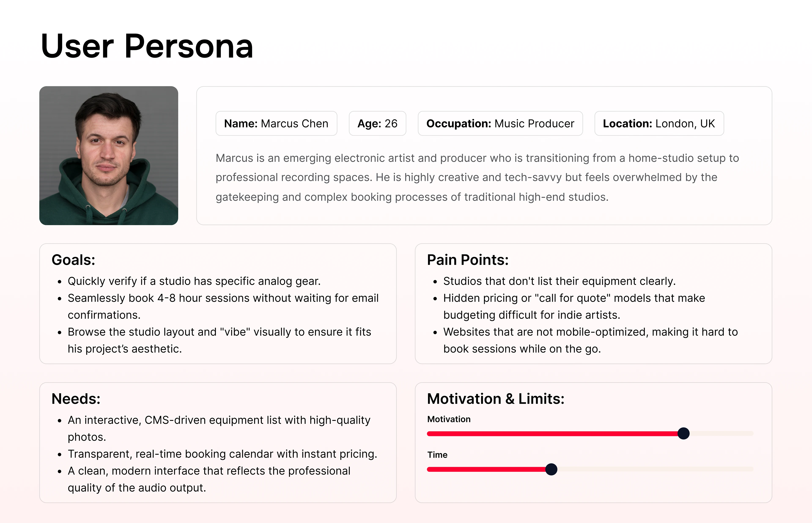Click the Motivation & Limits heading
Screen dimensions: 812x523
(495, 399)
